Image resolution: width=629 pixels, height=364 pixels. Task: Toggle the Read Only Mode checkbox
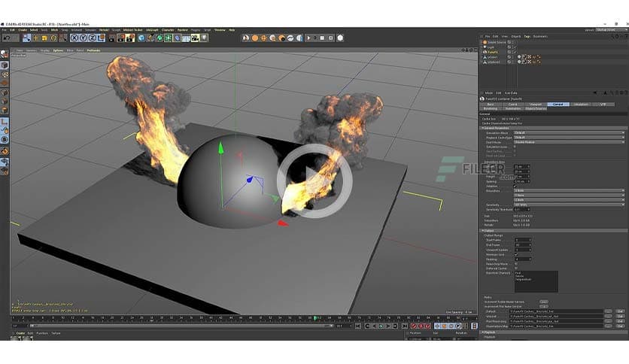[516, 264]
